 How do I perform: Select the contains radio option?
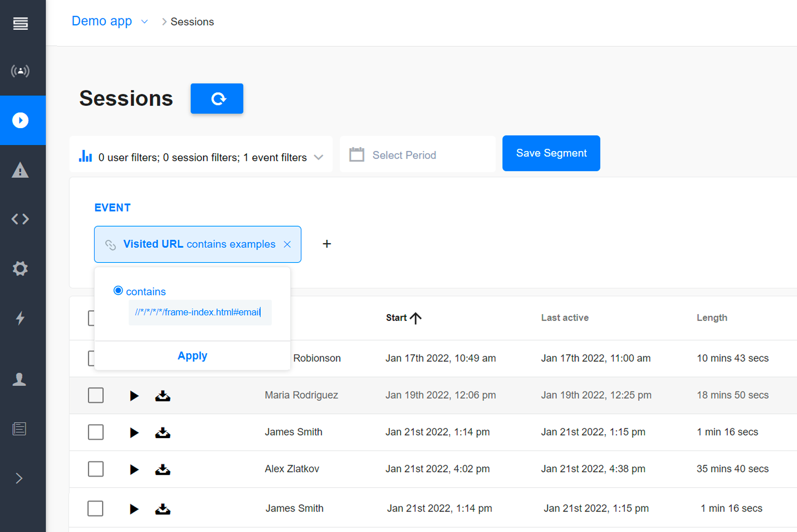tap(118, 291)
